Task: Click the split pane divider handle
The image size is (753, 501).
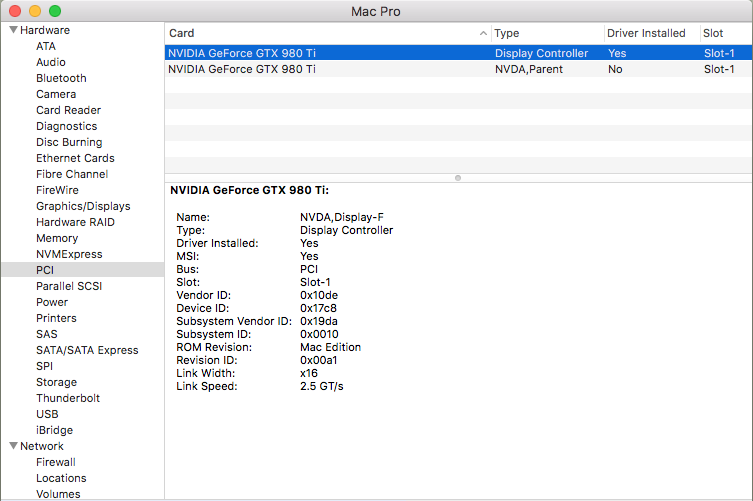Action: pyautogui.click(x=458, y=178)
